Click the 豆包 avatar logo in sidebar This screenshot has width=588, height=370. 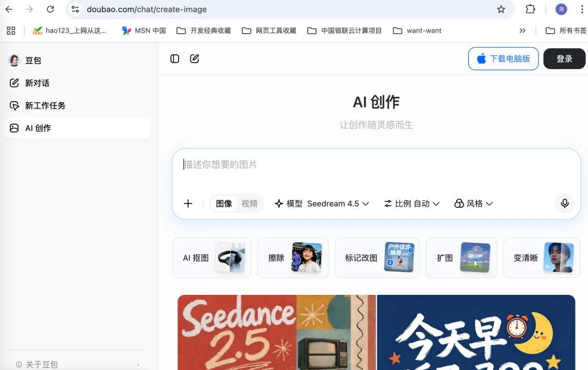(x=14, y=60)
